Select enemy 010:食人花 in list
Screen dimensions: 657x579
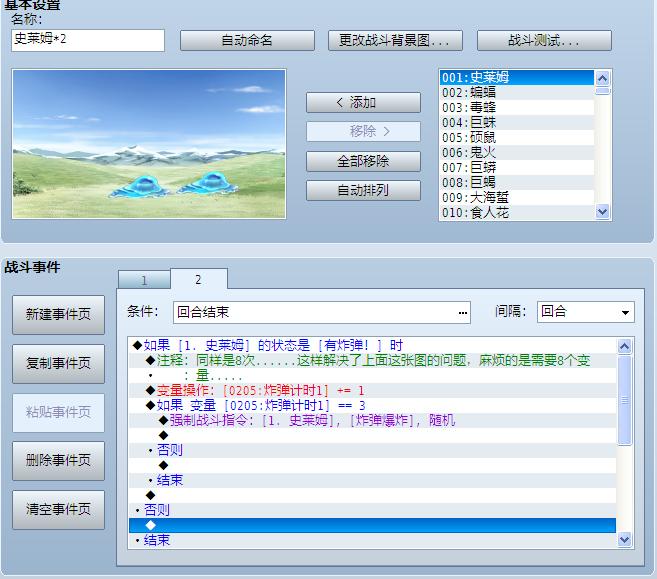point(517,213)
